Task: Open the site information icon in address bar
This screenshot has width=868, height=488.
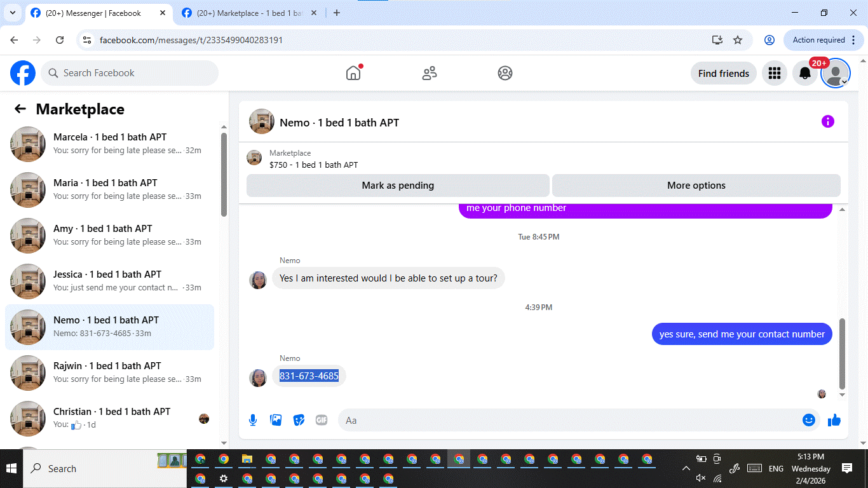Action: pos(87,40)
